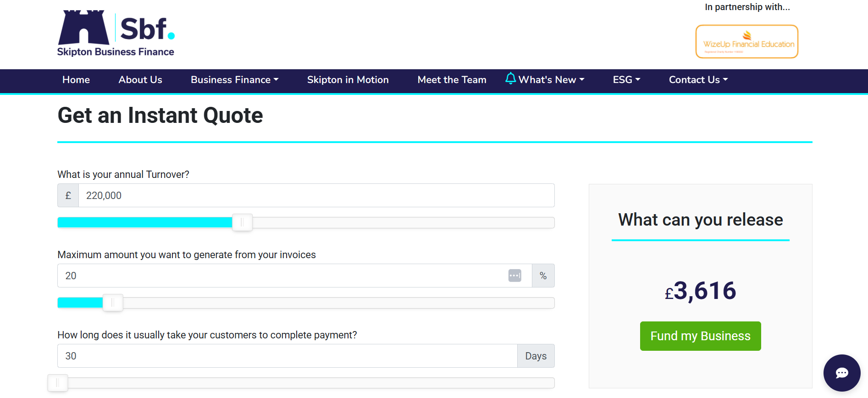Screen dimensions: 868x398
Task: Click the pound sterling symbol on turnover field
Action: (x=68, y=195)
